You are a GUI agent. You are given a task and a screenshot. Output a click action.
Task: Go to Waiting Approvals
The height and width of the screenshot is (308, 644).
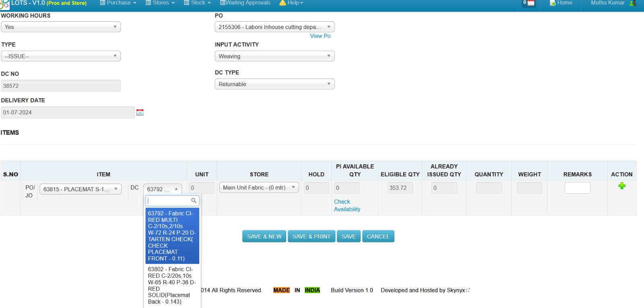tap(245, 3)
